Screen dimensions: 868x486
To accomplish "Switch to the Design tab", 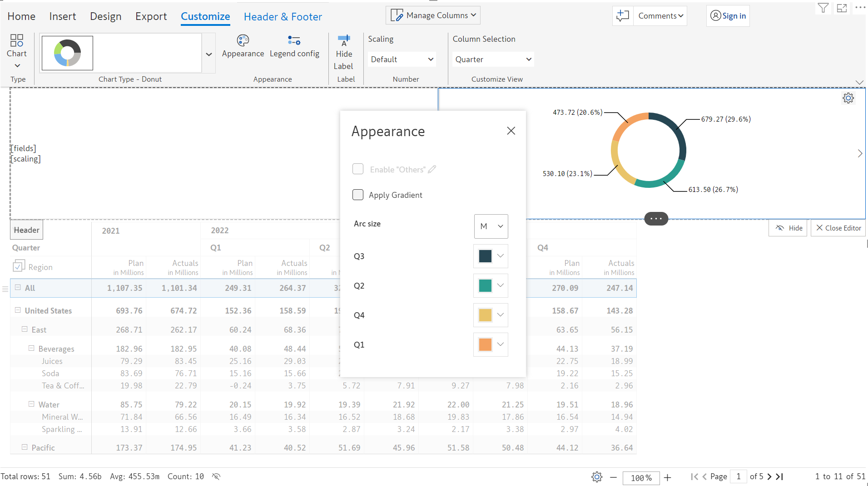I will tap(105, 16).
